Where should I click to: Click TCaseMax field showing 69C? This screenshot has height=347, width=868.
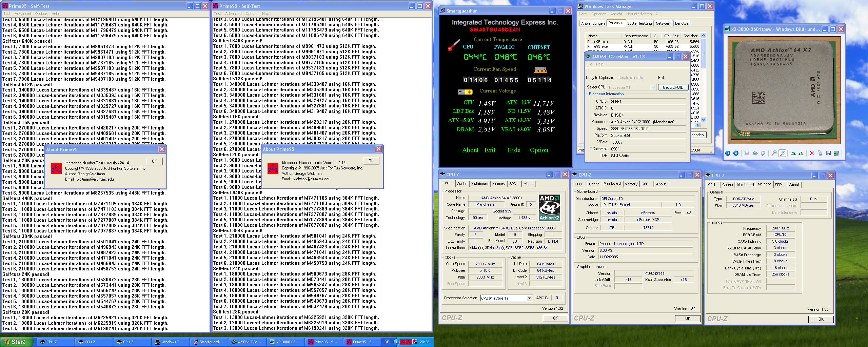648,149
